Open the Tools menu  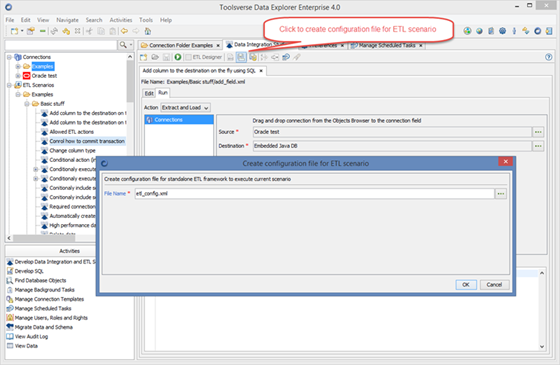pos(146,20)
